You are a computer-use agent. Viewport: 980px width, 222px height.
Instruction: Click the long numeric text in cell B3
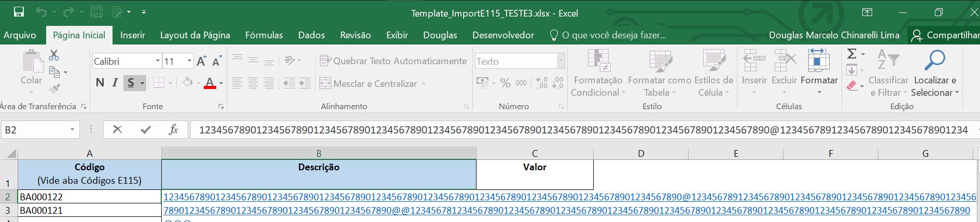tap(566, 211)
